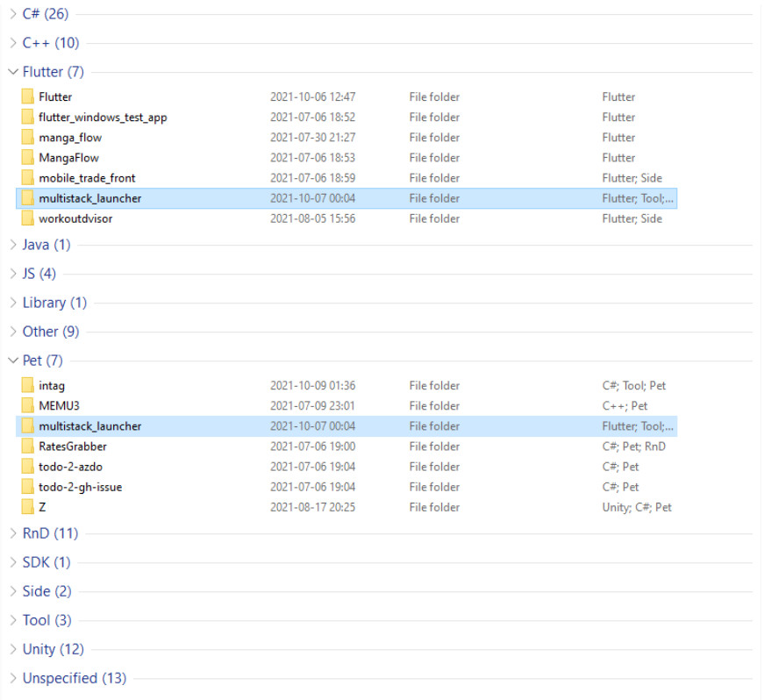Expand the C++ (10) group chevron
The width and height of the screenshot is (764, 700).
point(13,43)
